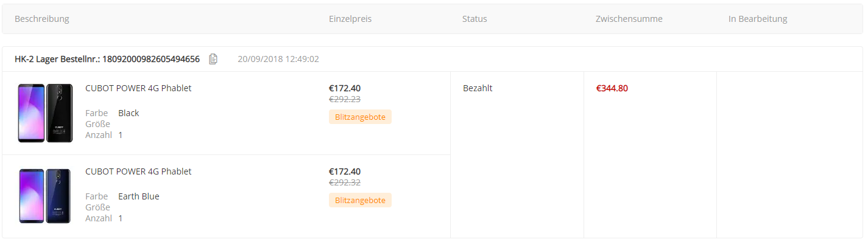868x242 pixels.
Task: Click the Zwischensumme column header
Action: (629, 19)
